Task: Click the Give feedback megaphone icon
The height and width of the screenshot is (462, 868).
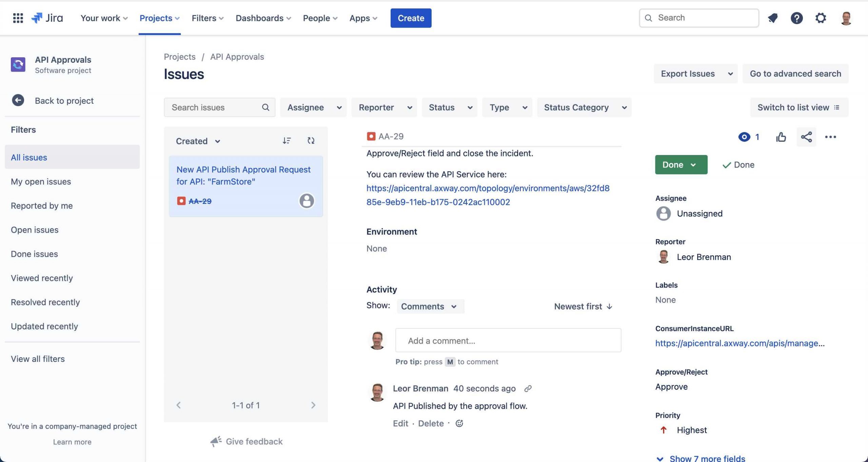Action: (x=216, y=441)
